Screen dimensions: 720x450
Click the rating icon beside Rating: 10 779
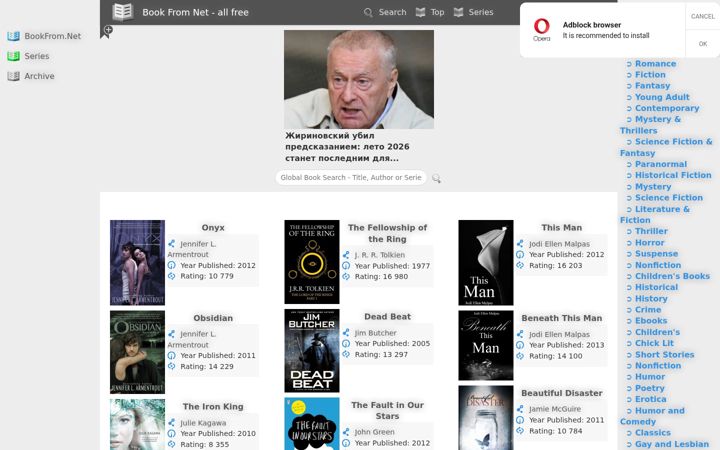(x=171, y=276)
